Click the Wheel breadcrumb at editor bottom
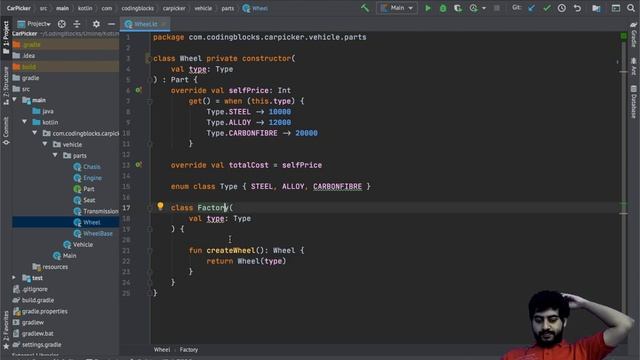 [162, 350]
